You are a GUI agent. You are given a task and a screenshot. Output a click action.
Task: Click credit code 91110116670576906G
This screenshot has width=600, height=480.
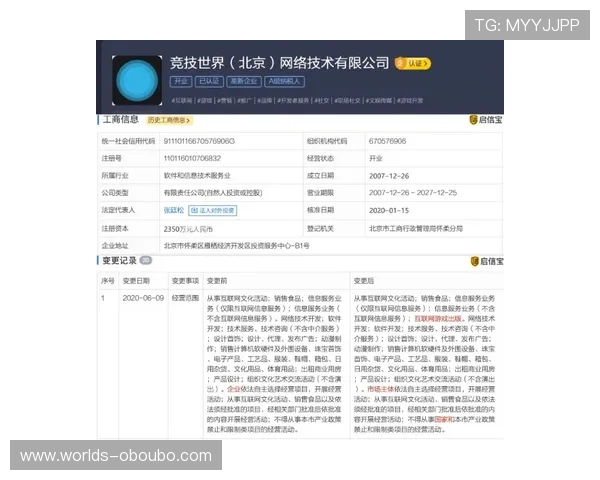pos(199,141)
